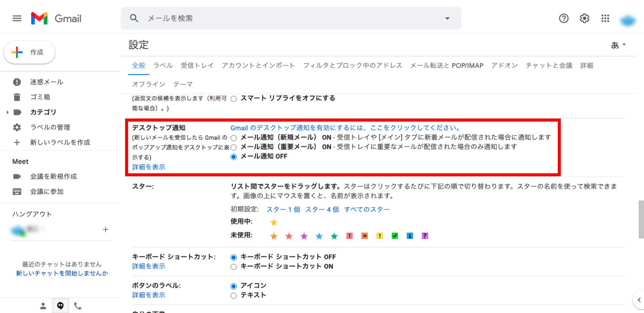Switch to the アドオン settings tab
644x313 pixels.
tap(504, 65)
